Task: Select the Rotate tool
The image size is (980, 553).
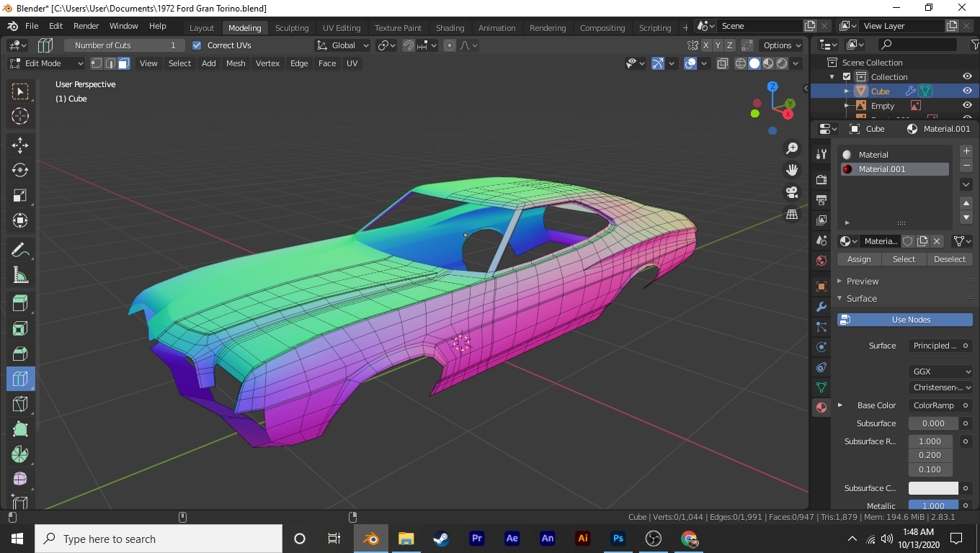Action: pyautogui.click(x=20, y=170)
